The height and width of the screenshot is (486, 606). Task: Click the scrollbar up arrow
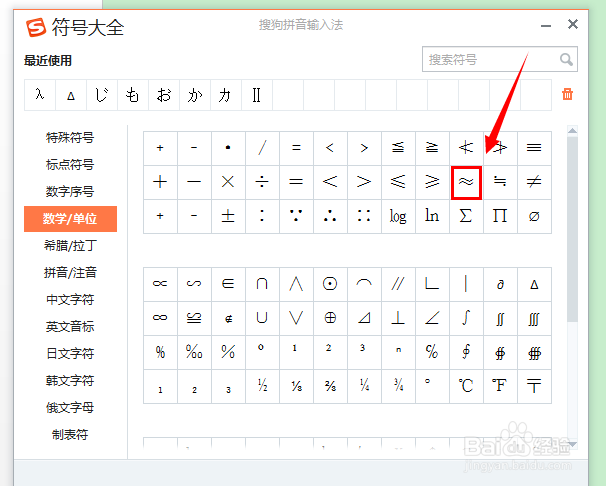pos(572,131)
